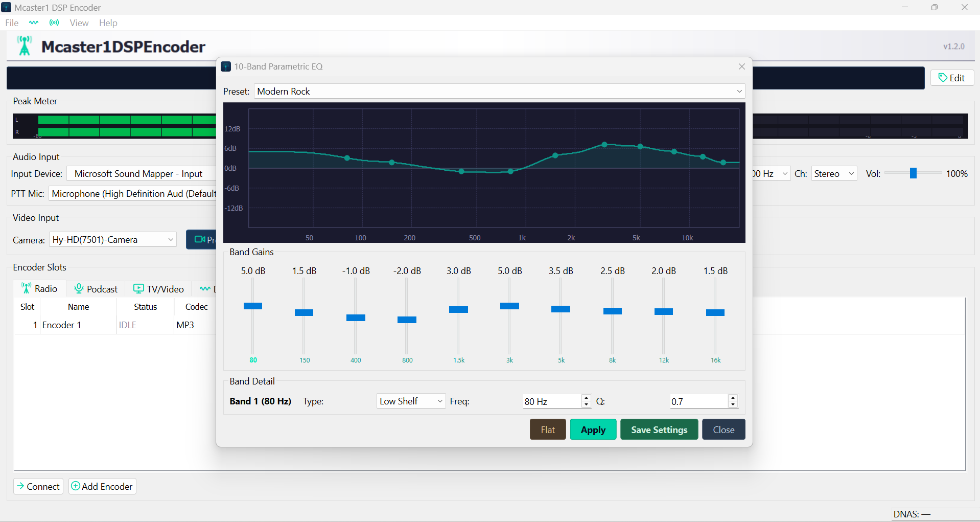Switch to the Radio encoder tab
Image resolution: width=980 pixels, height=522 pixels.
coord(40,289)
